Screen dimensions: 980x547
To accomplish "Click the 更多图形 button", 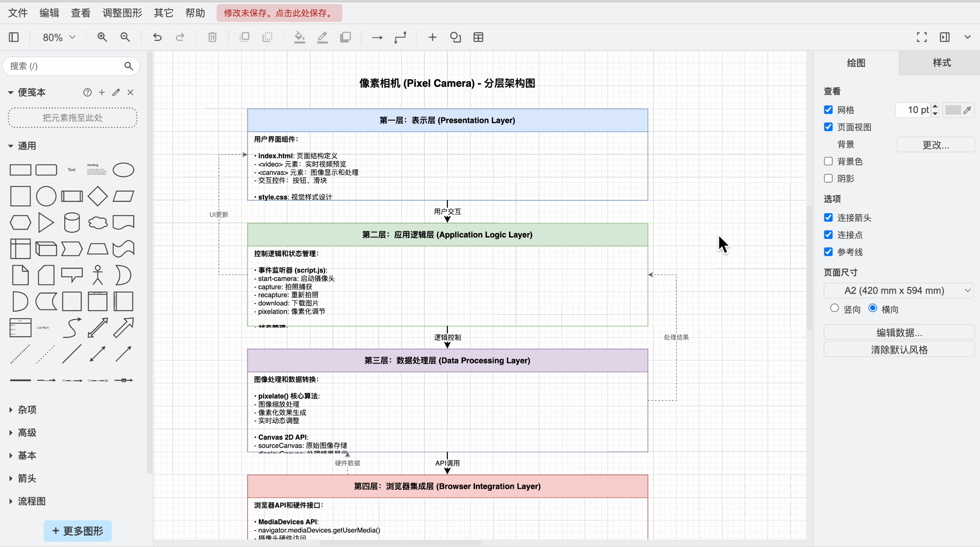I will 78,531.
